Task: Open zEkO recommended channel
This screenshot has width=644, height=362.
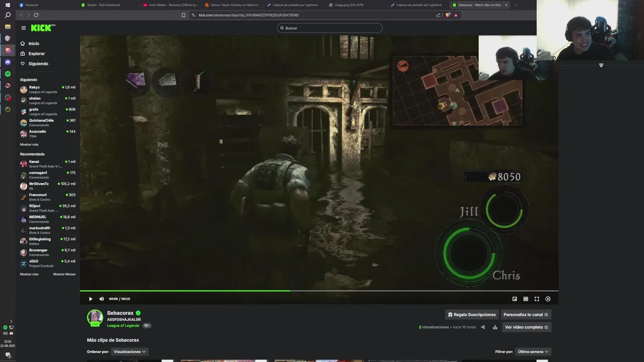Action: [x=48, y=263]
